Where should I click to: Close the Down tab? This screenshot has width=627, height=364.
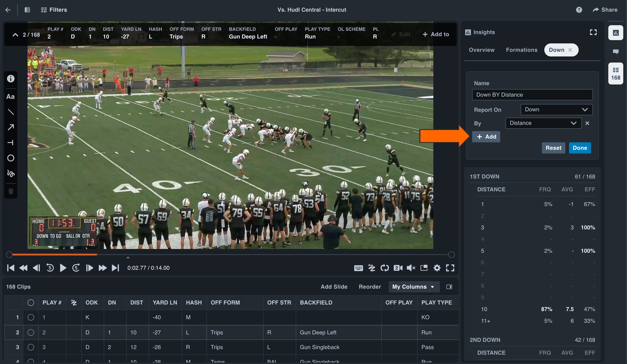[570, 50]
